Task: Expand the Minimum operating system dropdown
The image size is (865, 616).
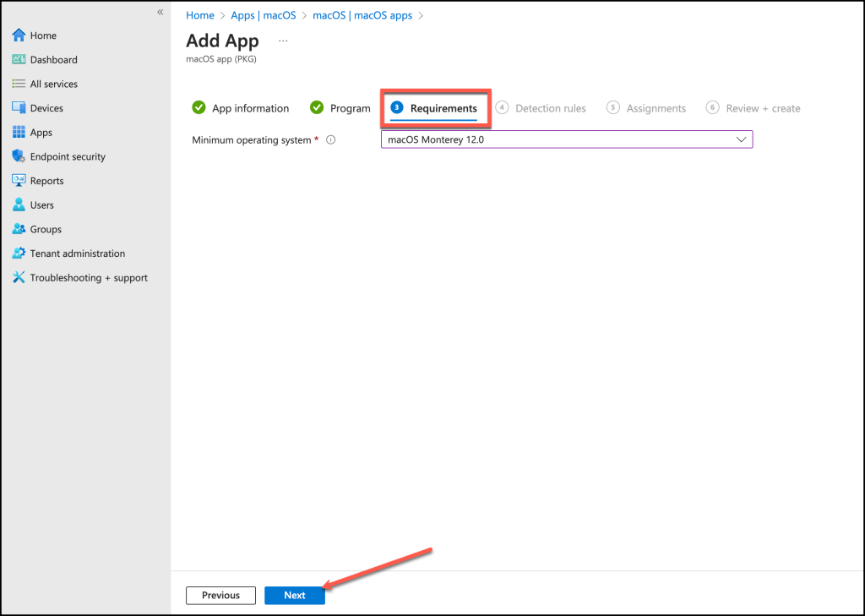Action: [x=566, y=139]
